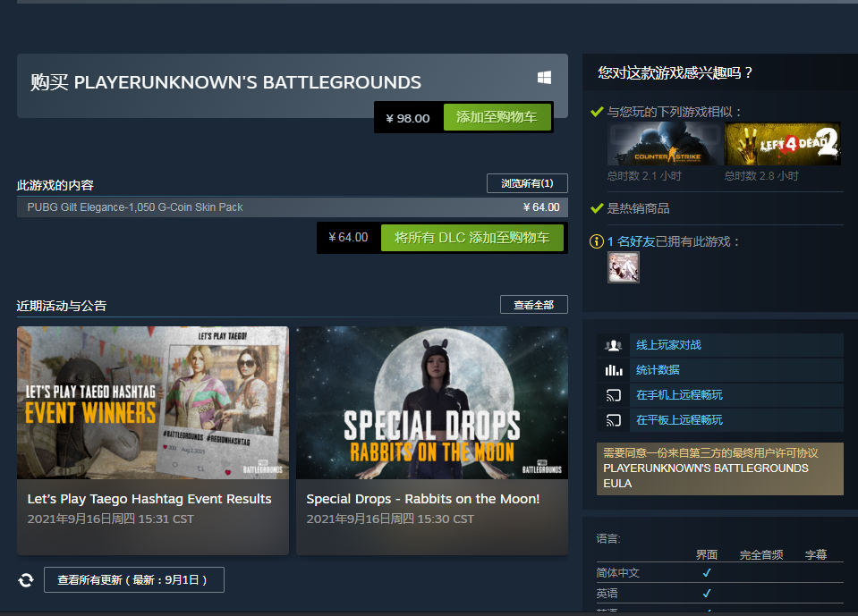This screenshot has height=616, width=858.
Task: Click date 2021年9月16日周四 15:31 CST
Action: (x=111, y=519)
